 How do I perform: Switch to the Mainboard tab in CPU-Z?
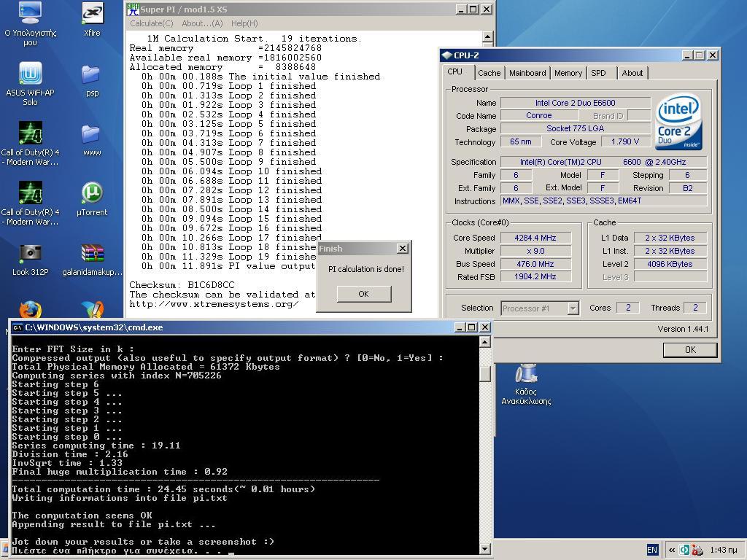click(527, 73)
